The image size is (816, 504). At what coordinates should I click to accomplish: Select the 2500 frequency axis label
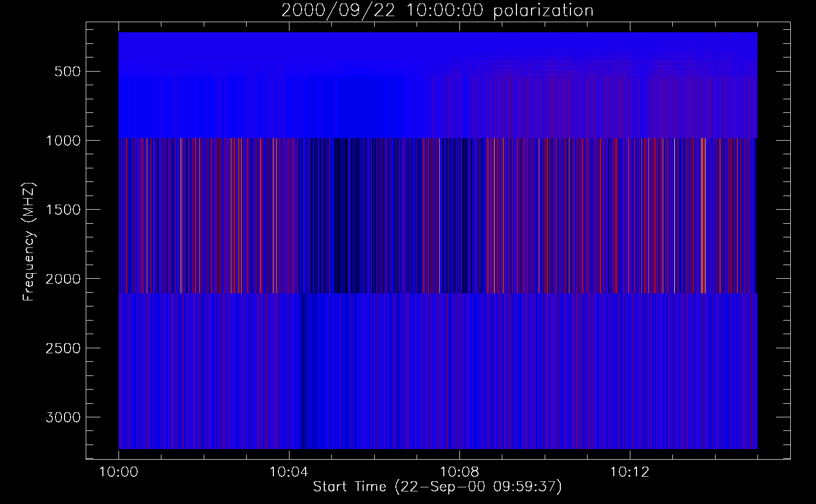click(x=63, y=348)
